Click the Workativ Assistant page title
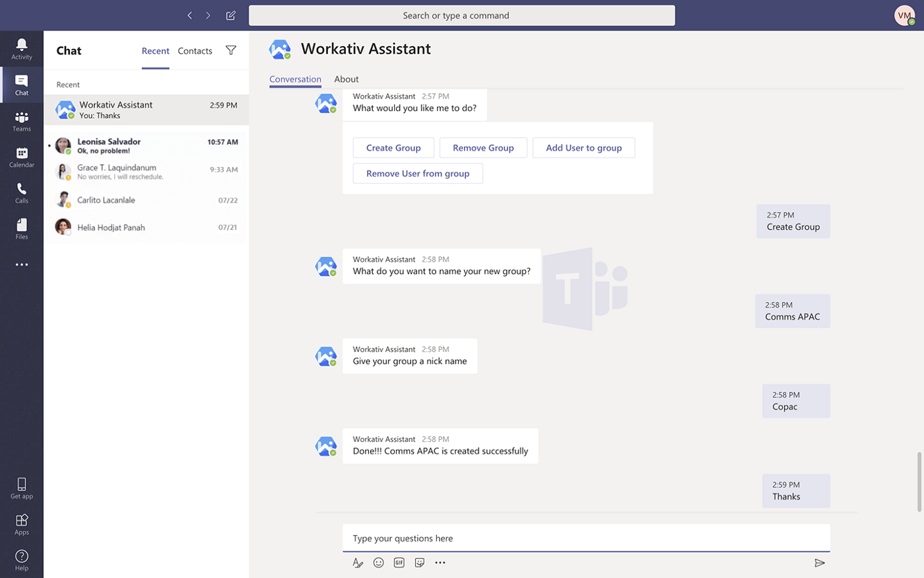The height and width of the screenshot is (578, 924). point(366,49)
